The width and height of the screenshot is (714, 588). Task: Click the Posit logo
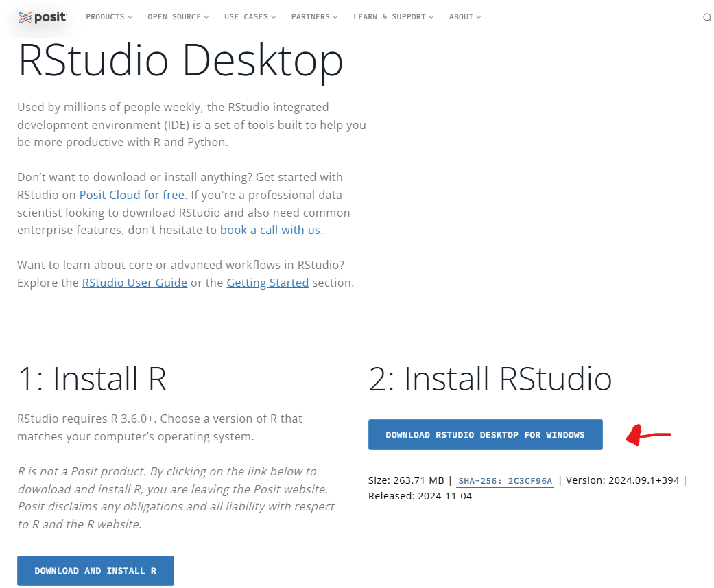click(43, 17)
